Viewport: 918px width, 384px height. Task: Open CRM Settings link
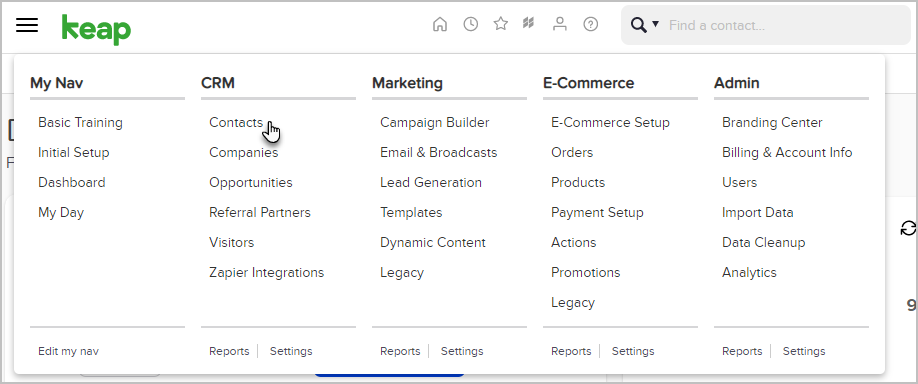coord(291,351)
